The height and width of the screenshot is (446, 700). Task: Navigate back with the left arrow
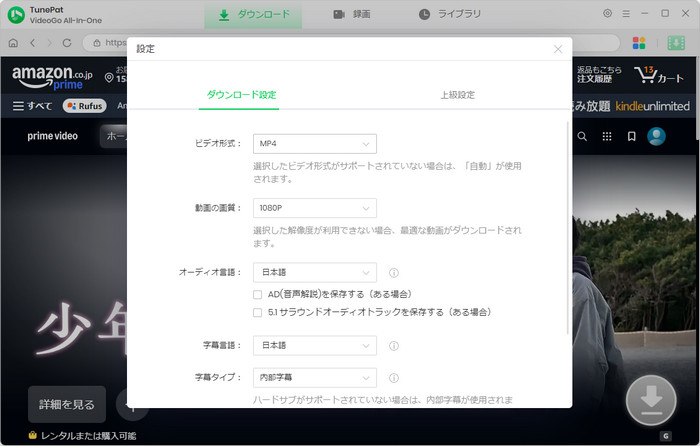coord(33,43)
